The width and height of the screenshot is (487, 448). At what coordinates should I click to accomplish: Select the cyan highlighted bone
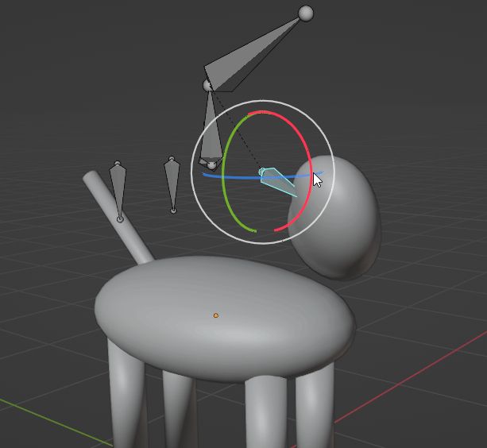tap(278, 181)
